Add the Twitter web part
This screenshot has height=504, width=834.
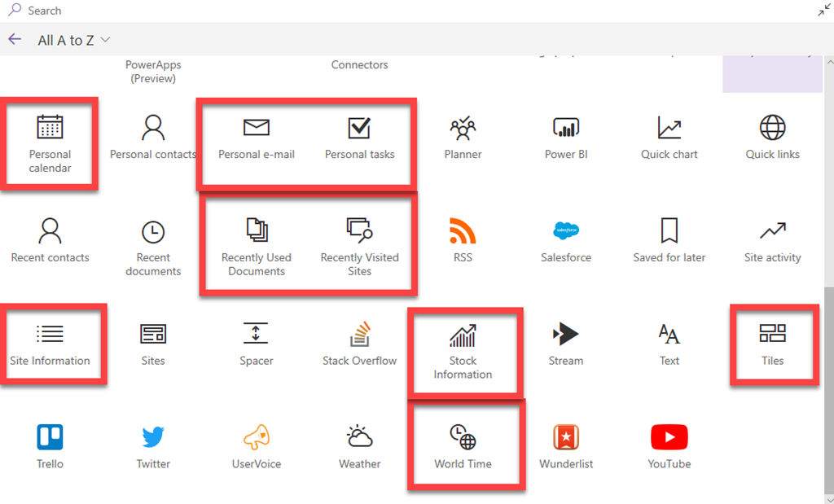tap(153, 448)
